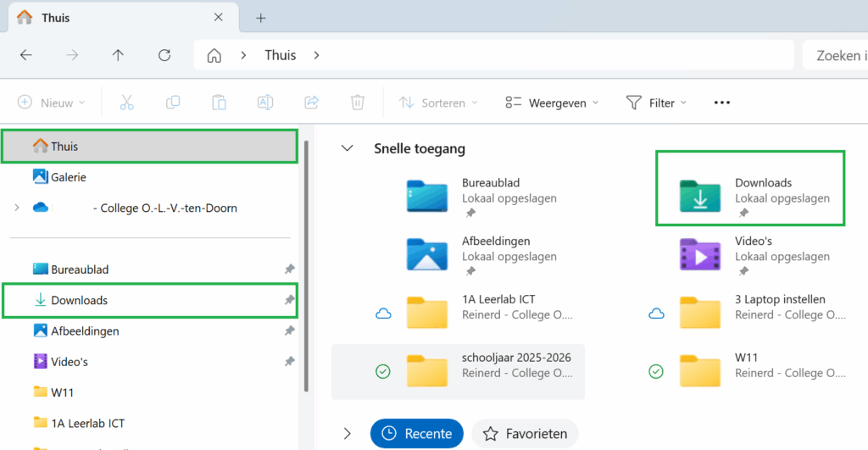Click the Delete trash can icon
868x450 pixels.
[x=358, y=103]
